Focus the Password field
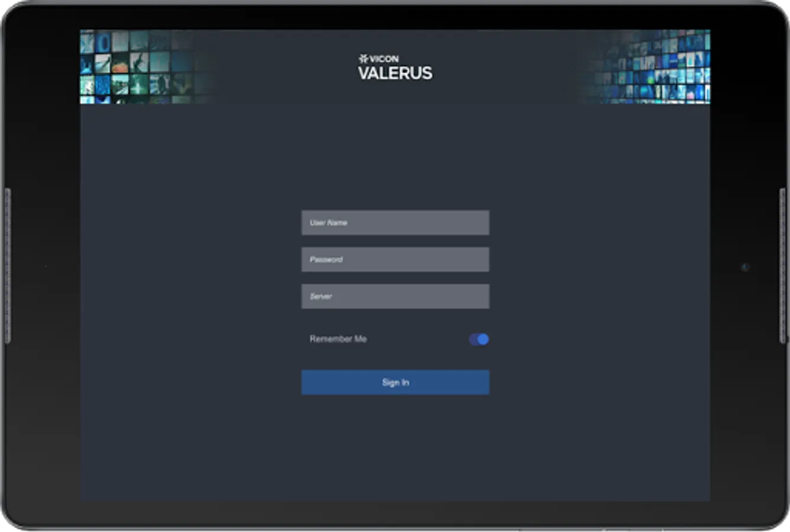790x532 pixels. (x=395, y=259)
